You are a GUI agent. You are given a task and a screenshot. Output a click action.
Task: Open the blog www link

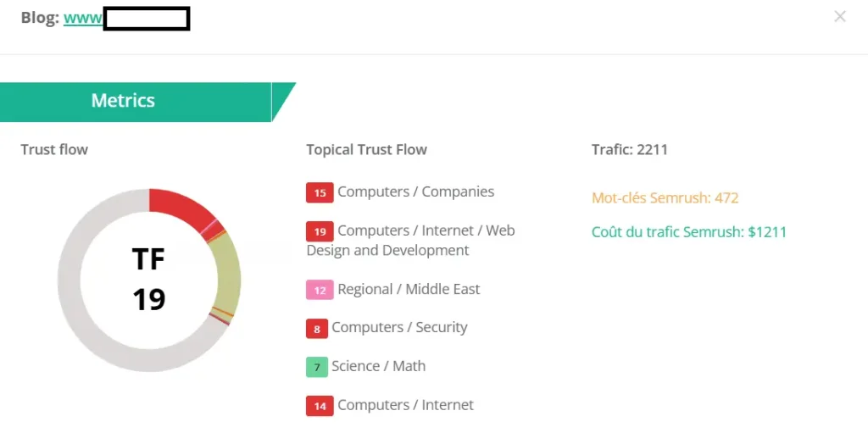[83, 18]
